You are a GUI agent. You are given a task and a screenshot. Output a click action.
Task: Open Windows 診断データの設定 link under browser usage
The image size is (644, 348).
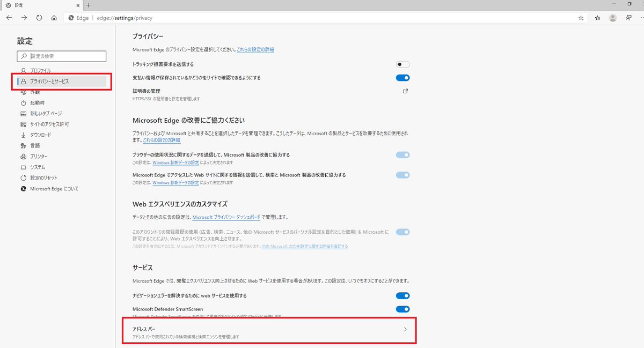tap(176, 162)
